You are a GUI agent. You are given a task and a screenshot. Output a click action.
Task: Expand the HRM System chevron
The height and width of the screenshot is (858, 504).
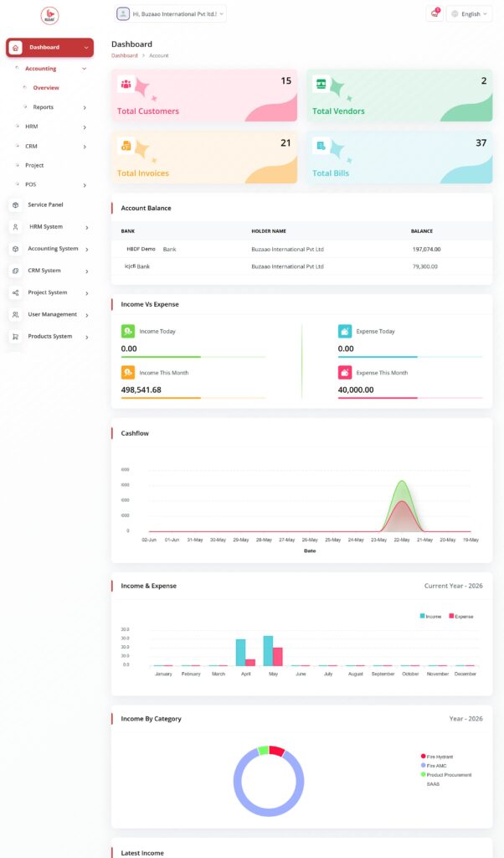pos(87,227)
